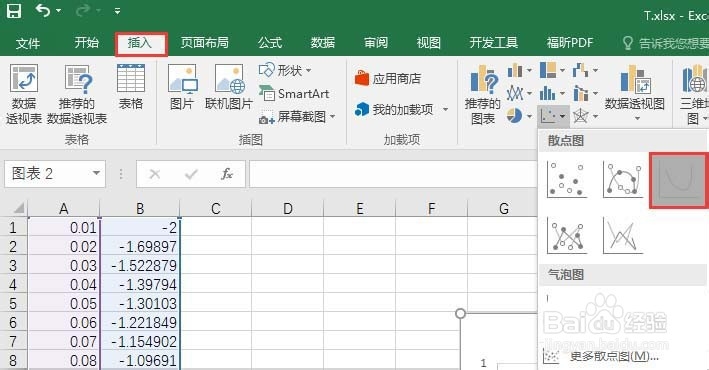Click 推荐的图表 recommended charts

[483, 94]
